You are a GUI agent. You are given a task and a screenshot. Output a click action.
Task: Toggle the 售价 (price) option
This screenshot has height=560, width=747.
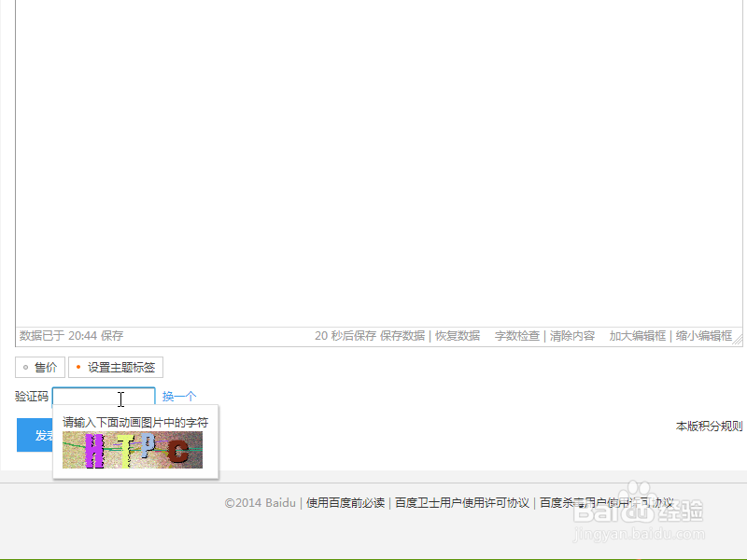[x=42, y=366]
